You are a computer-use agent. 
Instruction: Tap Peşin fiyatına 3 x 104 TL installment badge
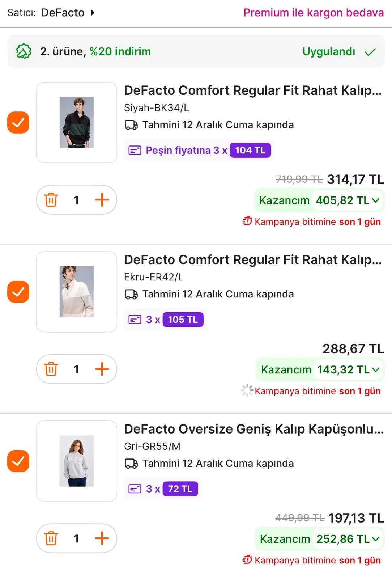pyautogui.click(x=199, y=150)
